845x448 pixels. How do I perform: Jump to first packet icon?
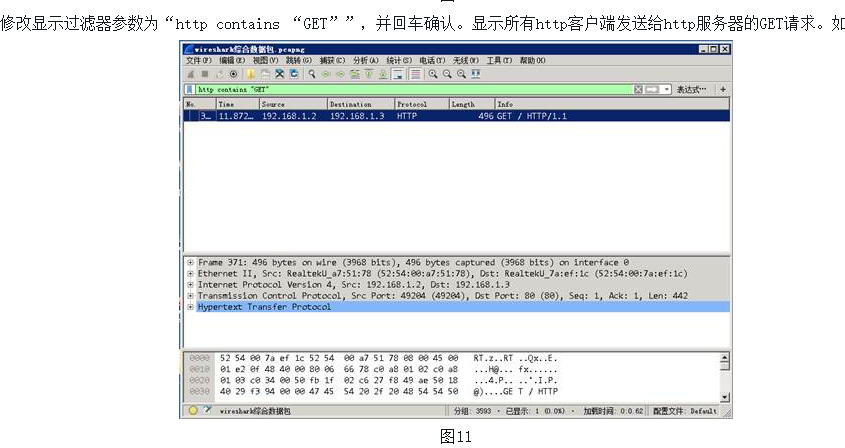click(369, 74)
